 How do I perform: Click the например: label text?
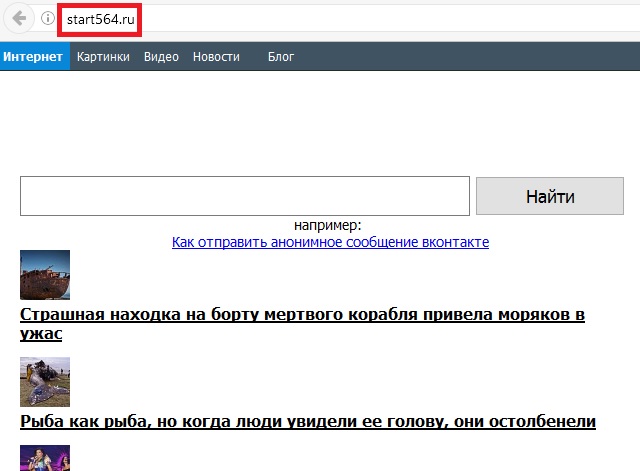pyautogui.click(x=328, y=225)
